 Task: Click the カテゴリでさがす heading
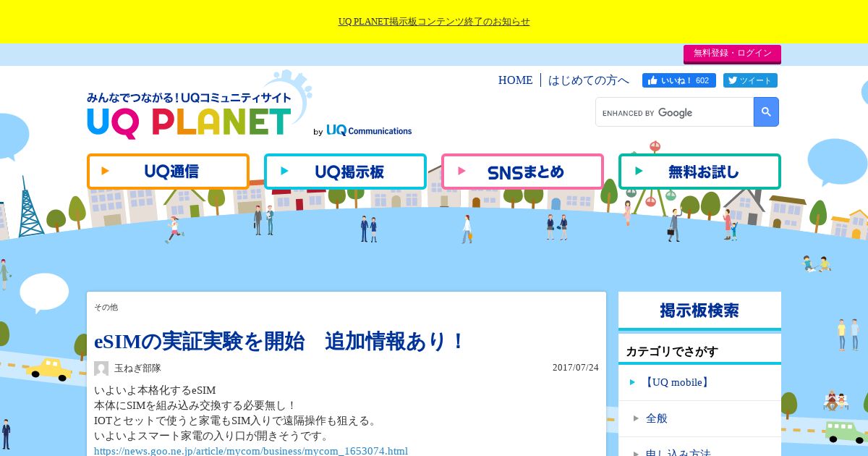tap(672, 352)
